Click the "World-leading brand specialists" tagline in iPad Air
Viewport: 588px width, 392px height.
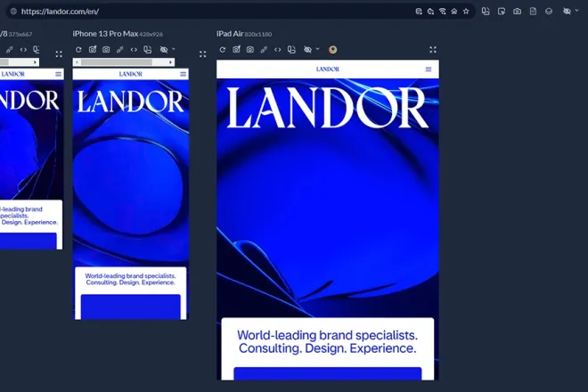coord(328,342)
